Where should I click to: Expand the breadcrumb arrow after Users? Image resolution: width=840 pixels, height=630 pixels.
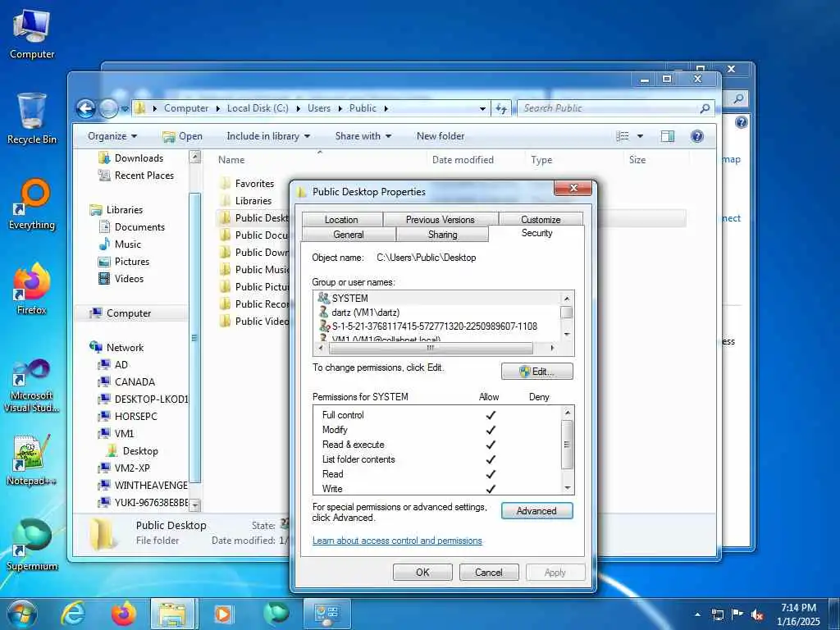click(x=340, y=109)
